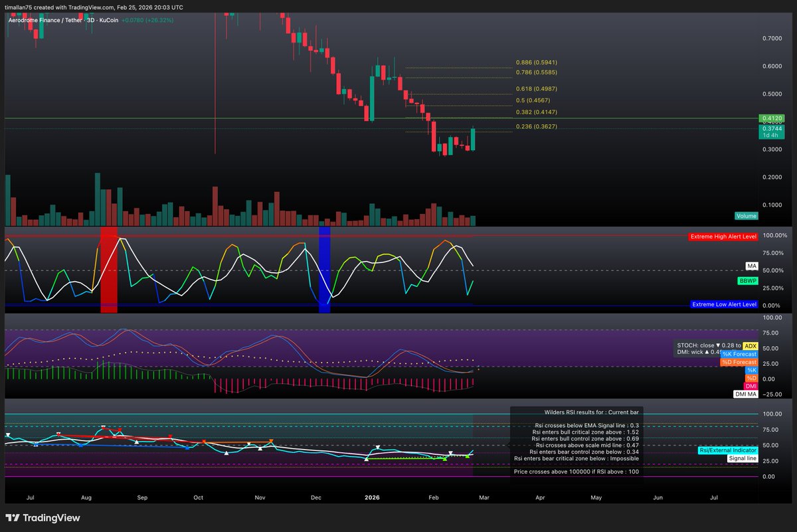Click the 0.2000 price axis value
The image size is (797, 532).
point(772,177)
